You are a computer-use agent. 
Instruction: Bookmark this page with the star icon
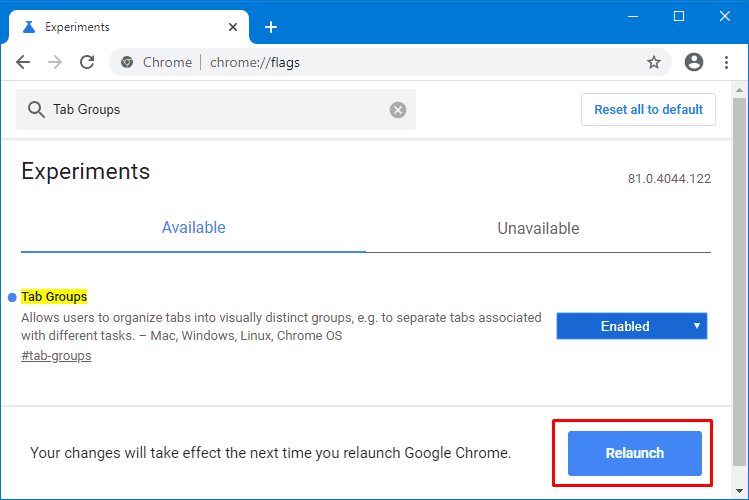(x=654, y=62)
